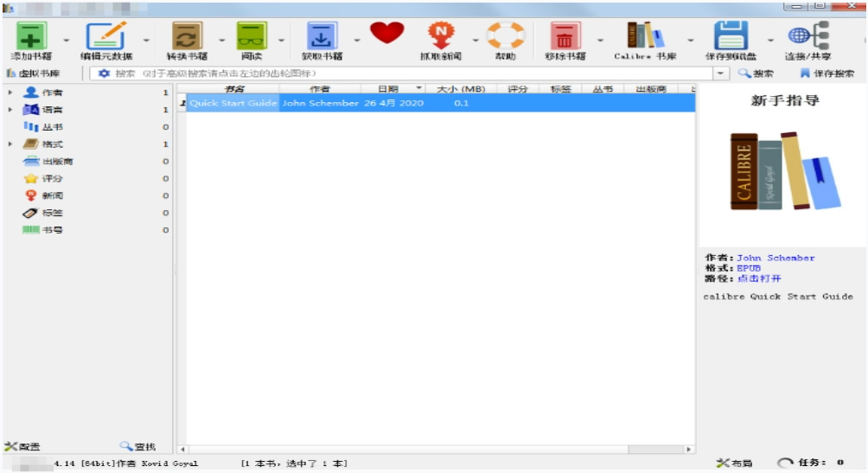The image size is (868, 473).
Task: Open the EPUB format link
Action: click(x=749, y=268)
